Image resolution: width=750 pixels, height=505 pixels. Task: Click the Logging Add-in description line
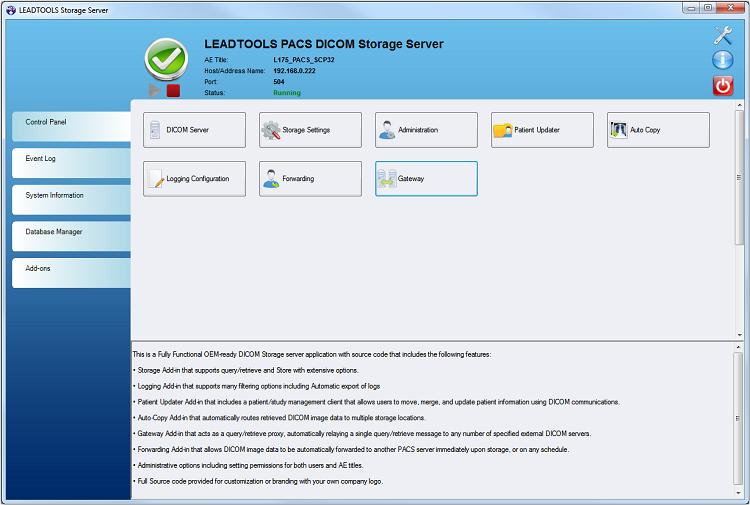[x=257, y=386]
